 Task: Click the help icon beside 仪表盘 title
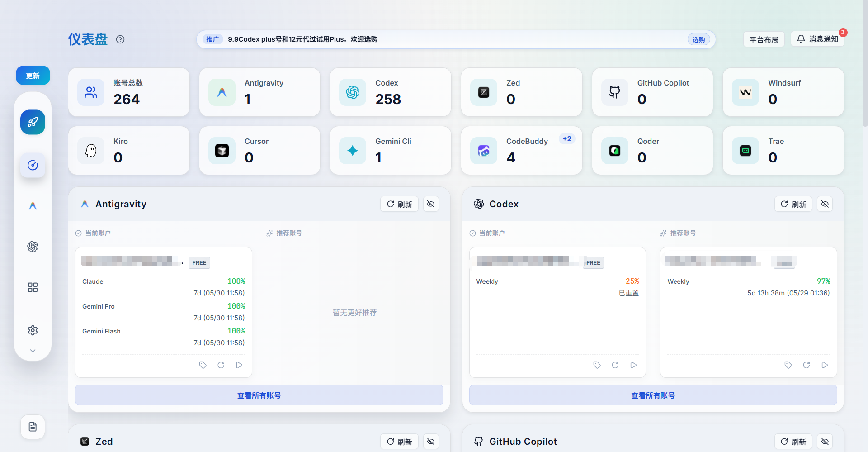[120, 39]
